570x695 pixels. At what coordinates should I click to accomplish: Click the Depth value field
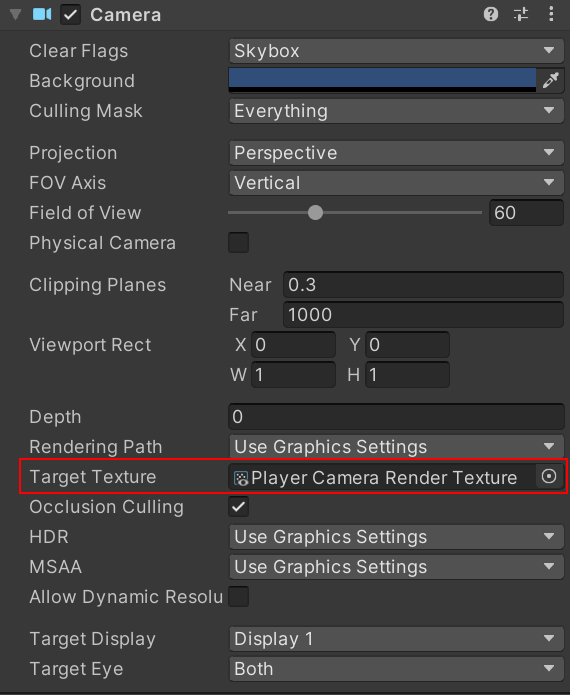click(396, 417)
